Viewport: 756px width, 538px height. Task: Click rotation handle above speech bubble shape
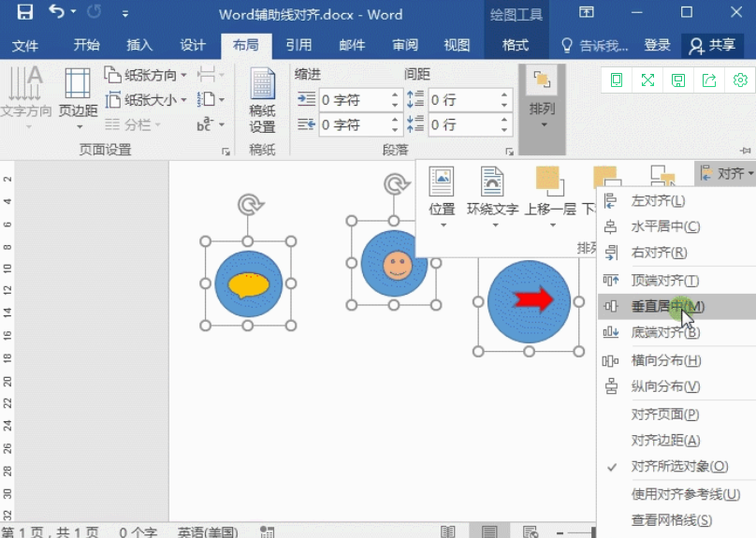[247, 205]
